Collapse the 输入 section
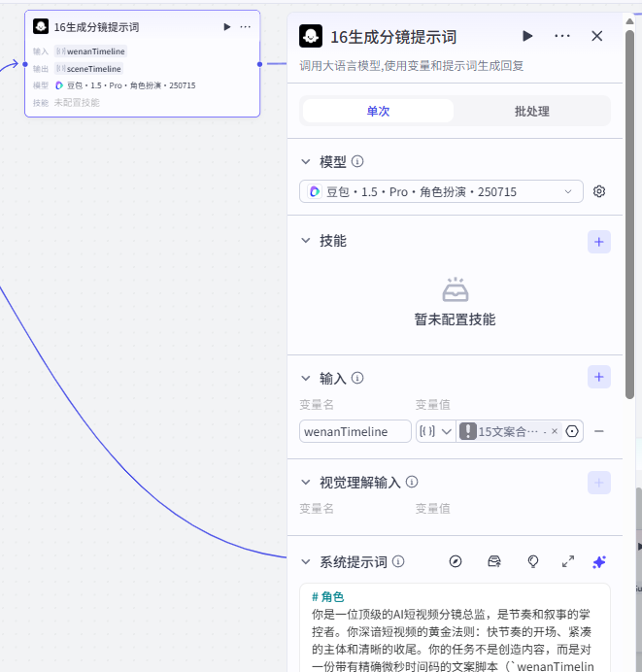This screenshot has height=672, width=642. click(x=306, y=378)
